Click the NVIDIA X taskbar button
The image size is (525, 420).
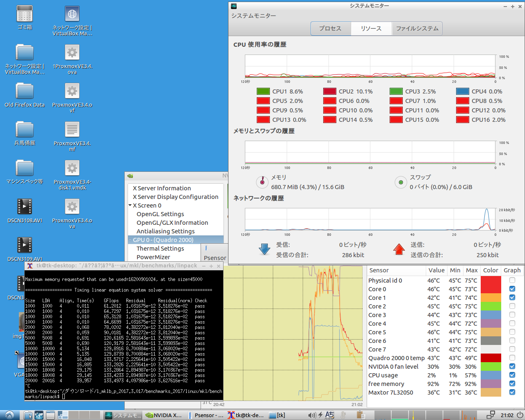(x=164, y=415)
